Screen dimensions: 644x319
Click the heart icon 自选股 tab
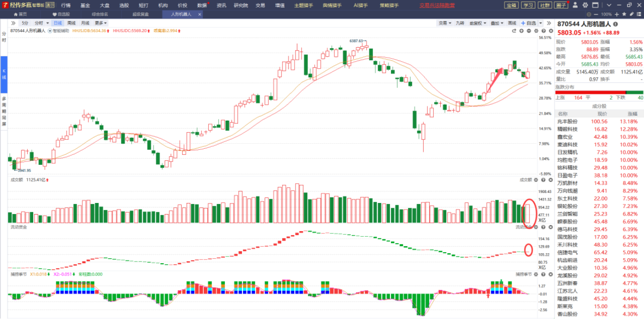point(61,14)
